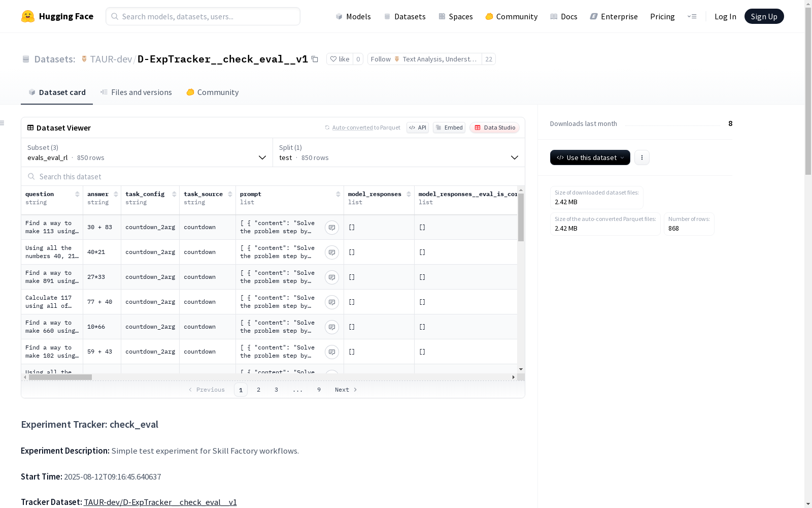Click the Sign Up button
This screenshot has height=508, width=812.
[x=764, y=16]
